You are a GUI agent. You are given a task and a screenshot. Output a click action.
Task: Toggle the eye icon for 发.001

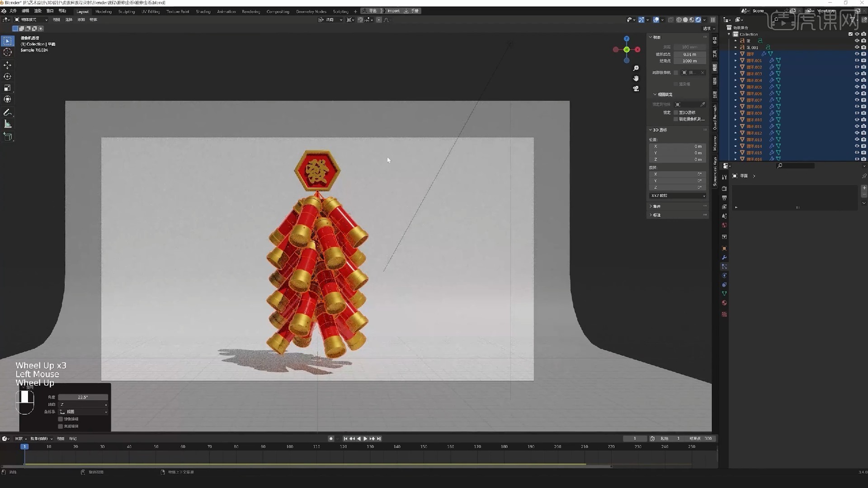(857, 47)
